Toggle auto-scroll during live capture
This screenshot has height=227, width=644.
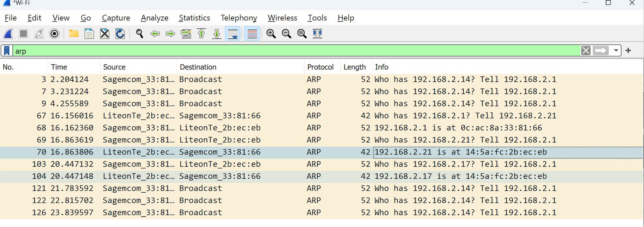[233, 33]
